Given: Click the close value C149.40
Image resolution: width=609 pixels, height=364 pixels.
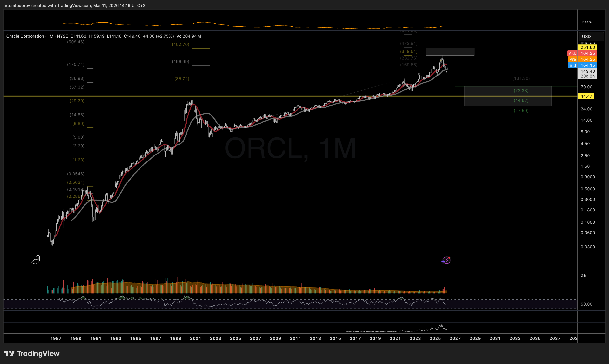Looking at the screenshot, I should [132, 36].
